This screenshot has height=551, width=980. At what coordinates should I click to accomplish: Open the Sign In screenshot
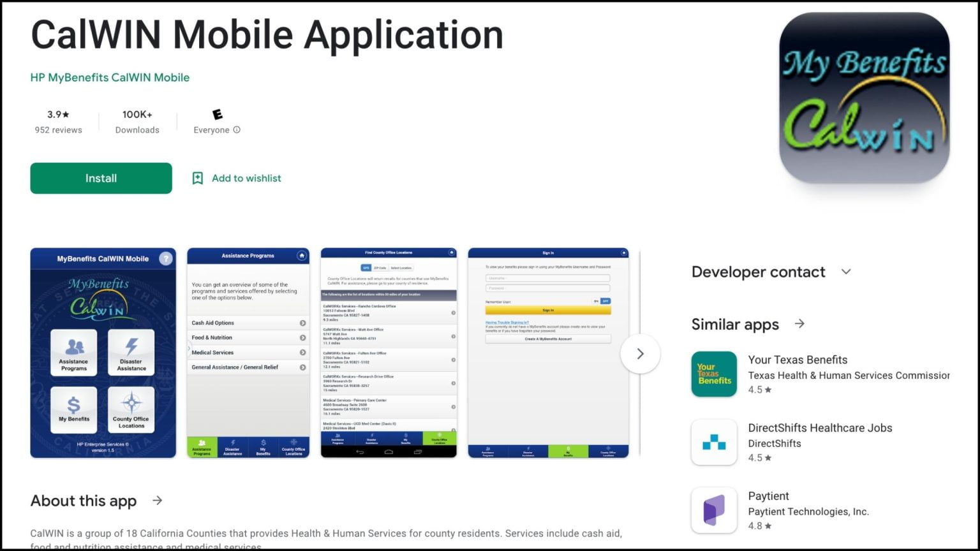(548, 353)
